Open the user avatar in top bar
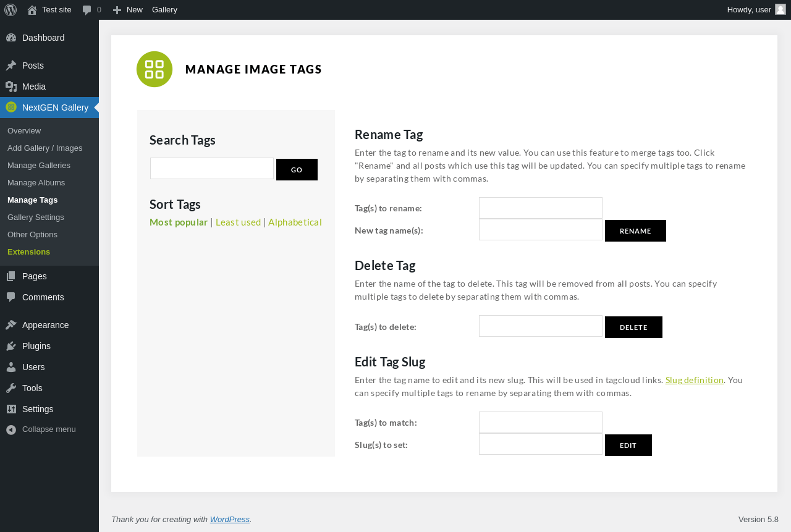The width and height of the screenshot is (791, 532). pyautogui.click(x=780, y=9)
